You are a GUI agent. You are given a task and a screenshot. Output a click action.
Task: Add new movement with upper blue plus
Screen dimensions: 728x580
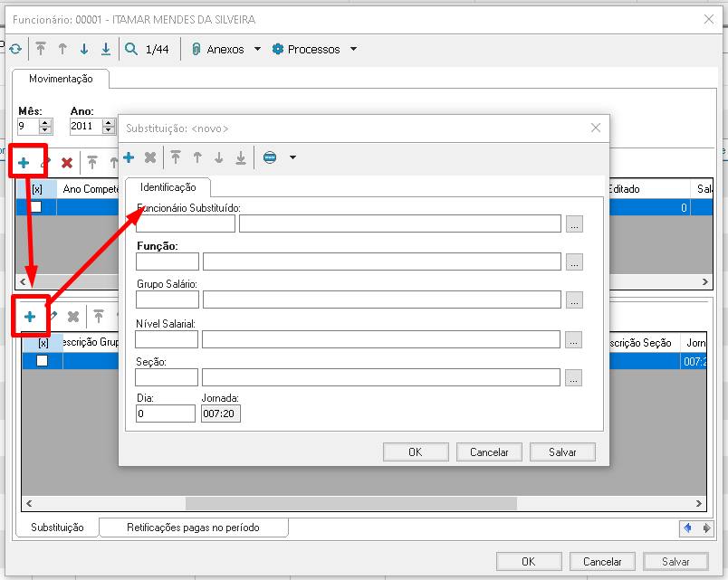24,163
